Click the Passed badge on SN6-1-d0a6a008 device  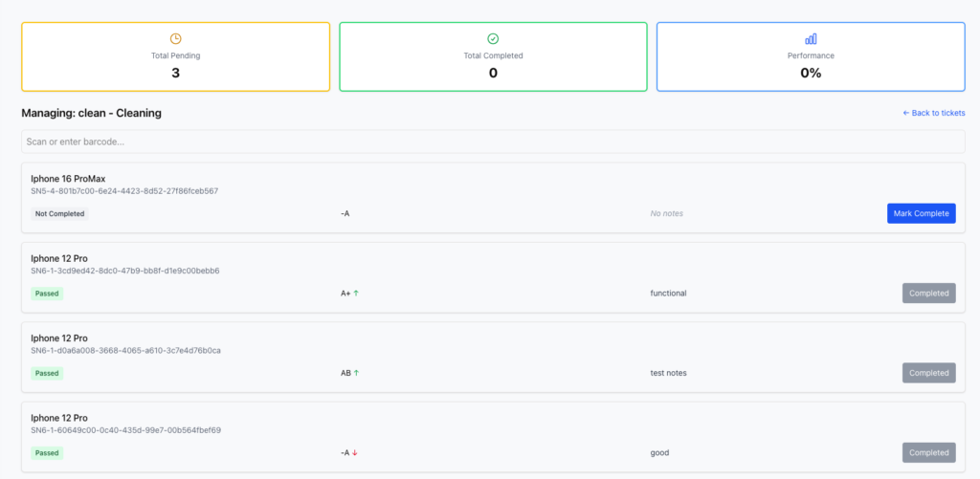point(47,374)
